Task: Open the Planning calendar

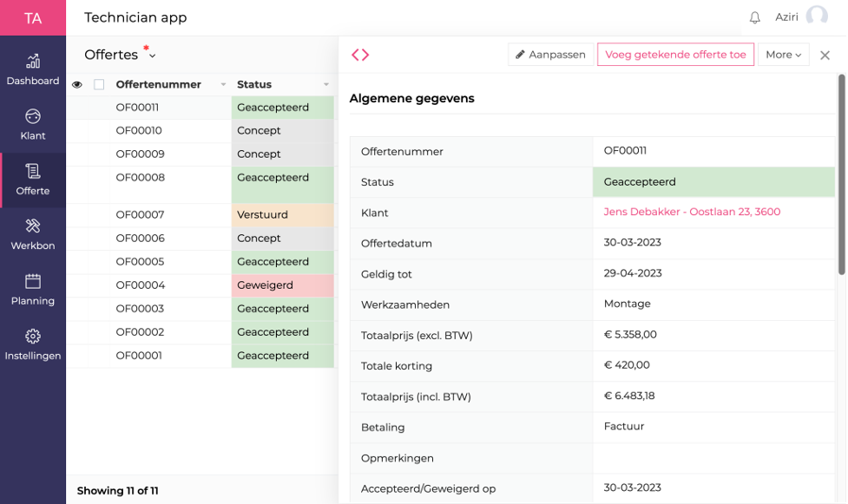Action: pyautogui.click(x=33, y=290)
